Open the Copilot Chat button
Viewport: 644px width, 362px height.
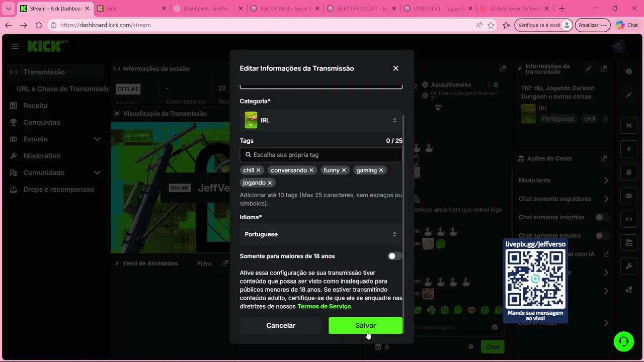coord(627,25)
